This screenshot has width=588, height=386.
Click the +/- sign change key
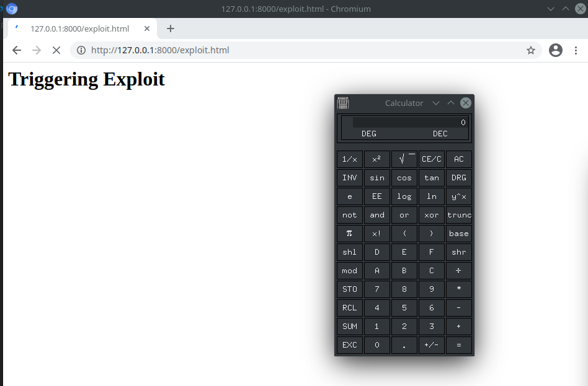[432, 344]
